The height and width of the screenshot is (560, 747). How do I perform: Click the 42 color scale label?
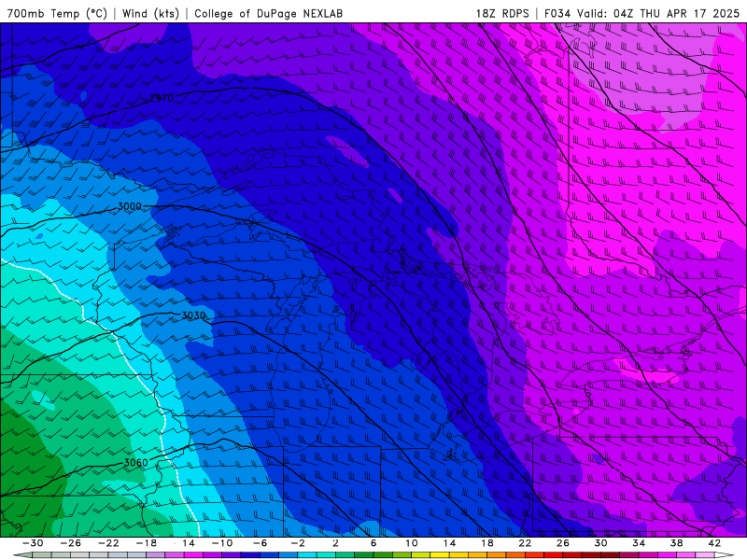tap(714, 543)
